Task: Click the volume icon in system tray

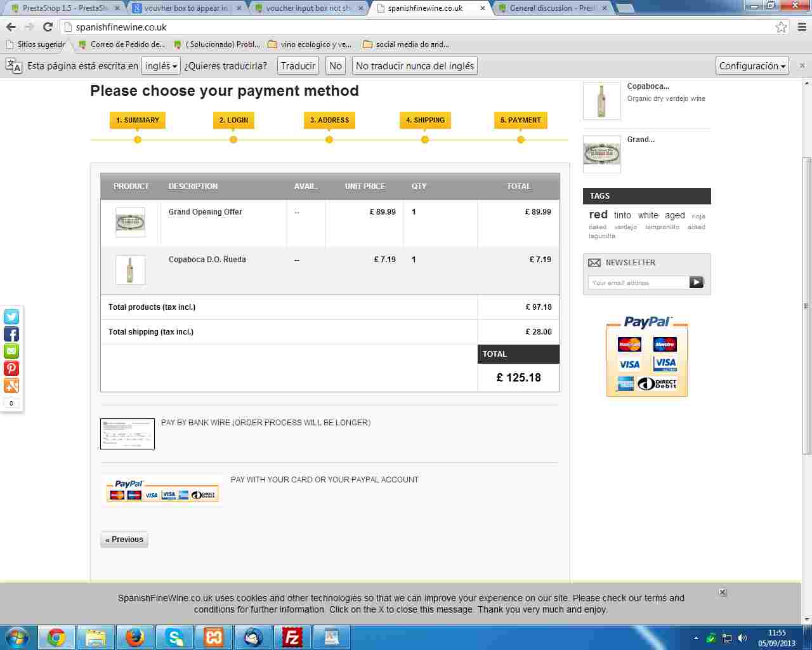Action: [742, 638]
